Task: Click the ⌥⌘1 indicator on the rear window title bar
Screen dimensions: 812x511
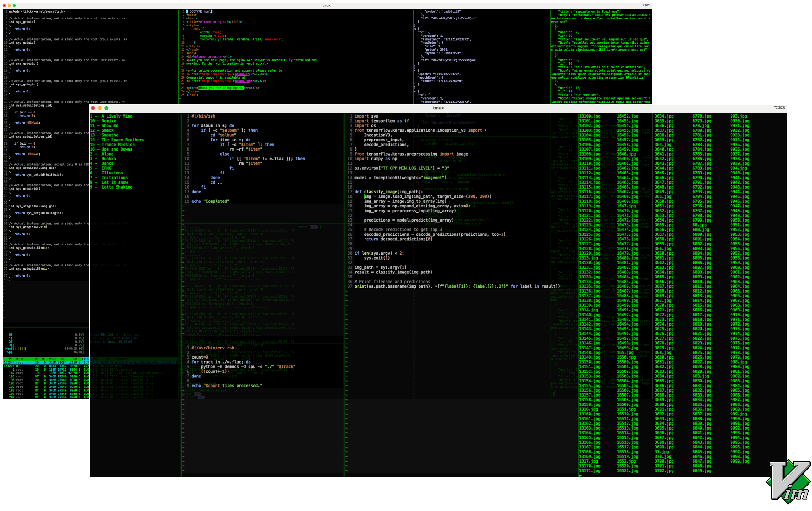Action: [646, 5]
